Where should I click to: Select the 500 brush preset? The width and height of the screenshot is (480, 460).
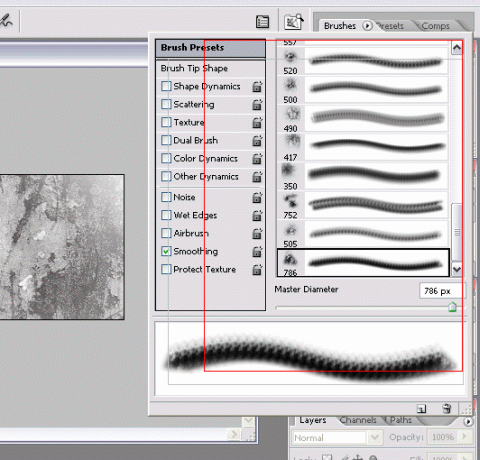pos(363,90)
